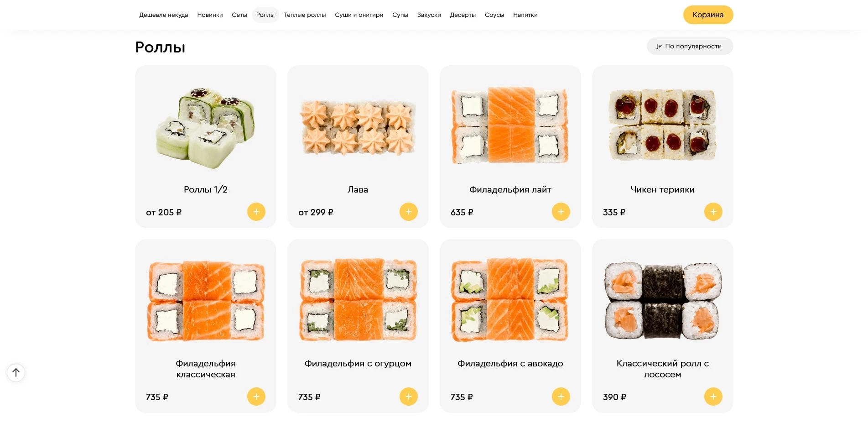The height and width of the screenshot is (423, 868).
Task: Open the Чикен терияки product image
Action: [x=662, y=125]
